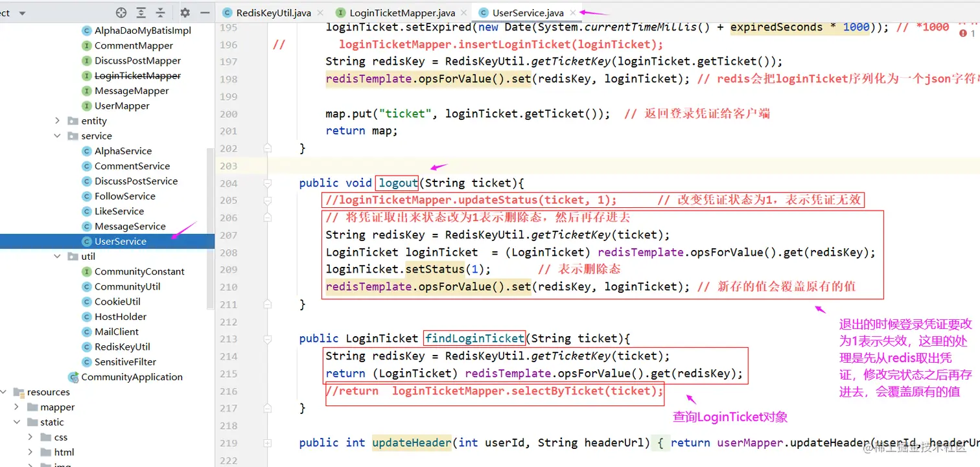The height and width of the screenshot is (467, 980).
Task: Click class icon beside AlphaService
Action: tap(87, 151)
